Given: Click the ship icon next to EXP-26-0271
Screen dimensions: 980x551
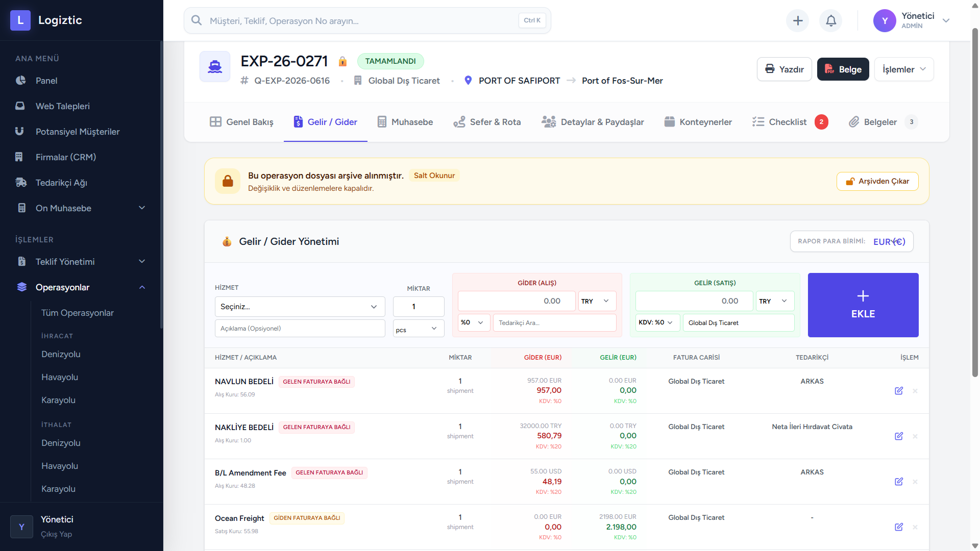Looking at the screenshot, I should pyautogui.click(x=215, y=66).
